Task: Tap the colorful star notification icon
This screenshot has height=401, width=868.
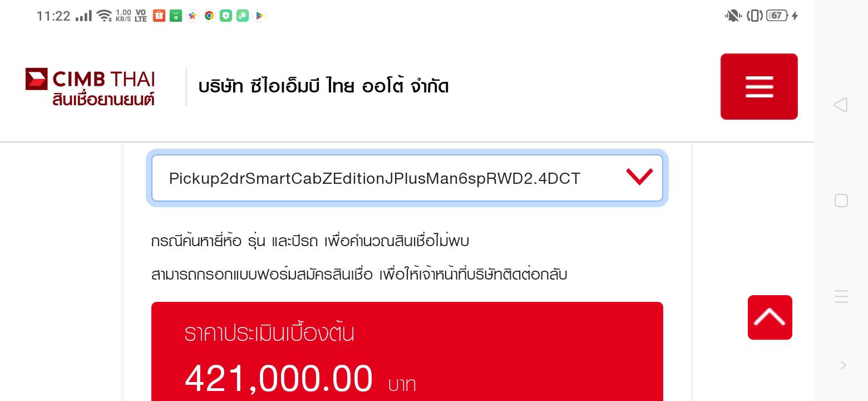Action: click(193, 16)
